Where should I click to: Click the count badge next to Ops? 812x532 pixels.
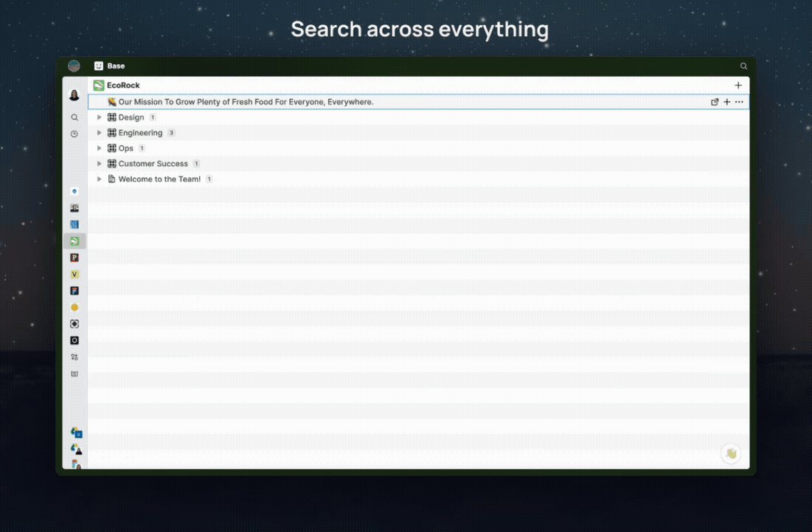click(x=142, y=148)
